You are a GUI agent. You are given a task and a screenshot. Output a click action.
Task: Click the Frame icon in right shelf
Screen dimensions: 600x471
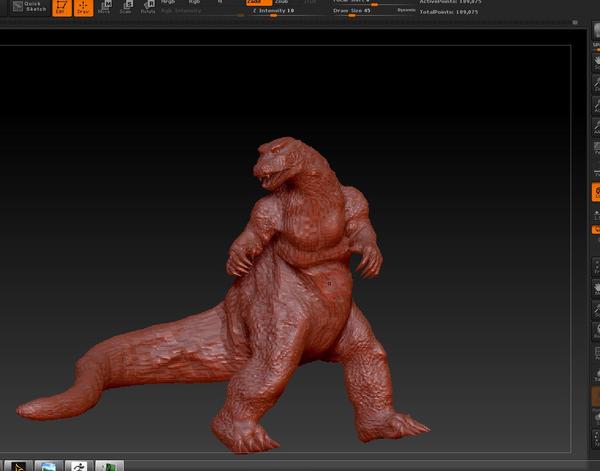(597, 267)
